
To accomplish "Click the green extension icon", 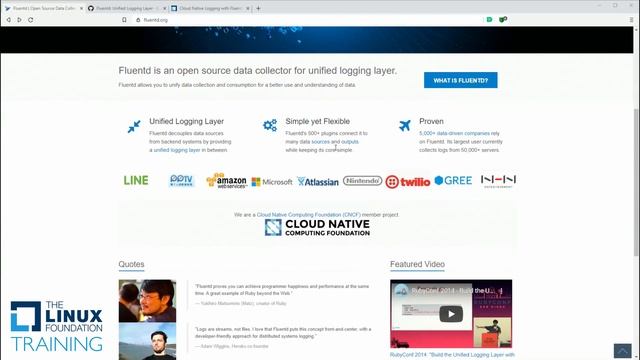I will click(489, 19).
